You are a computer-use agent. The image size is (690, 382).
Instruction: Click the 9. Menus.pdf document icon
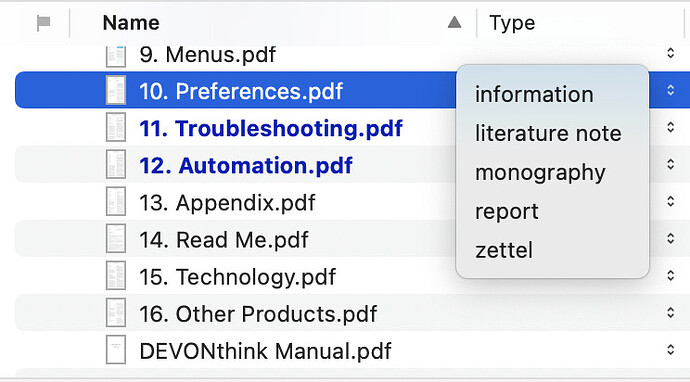(116, 55)
